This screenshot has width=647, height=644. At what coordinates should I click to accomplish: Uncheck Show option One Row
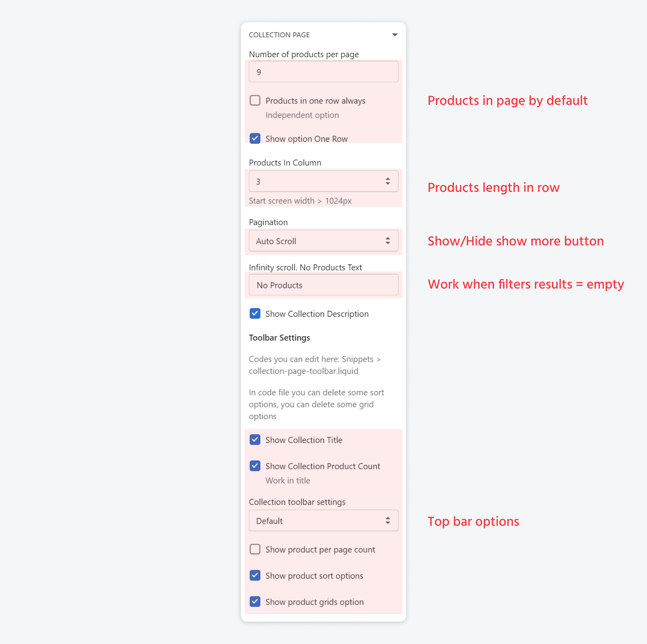pos(255,138)
